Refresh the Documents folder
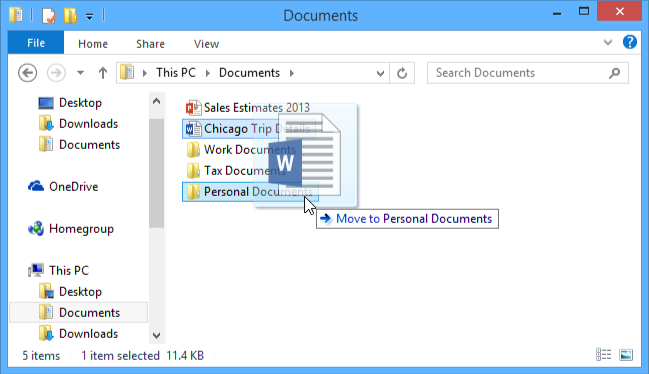 (402, 73)
